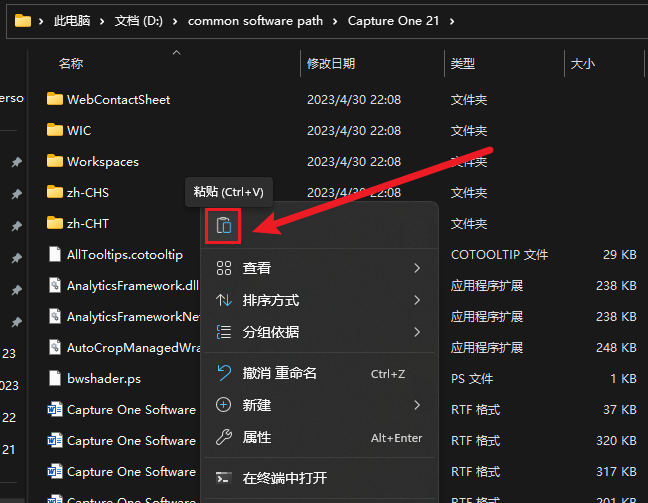
Task: Open the 新建 new submenu
Action: 319,405
